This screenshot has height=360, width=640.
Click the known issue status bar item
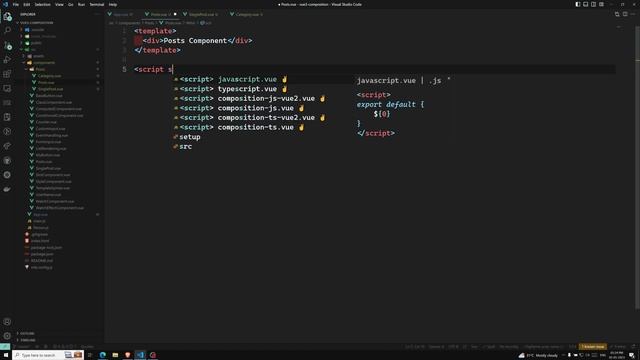593,347
